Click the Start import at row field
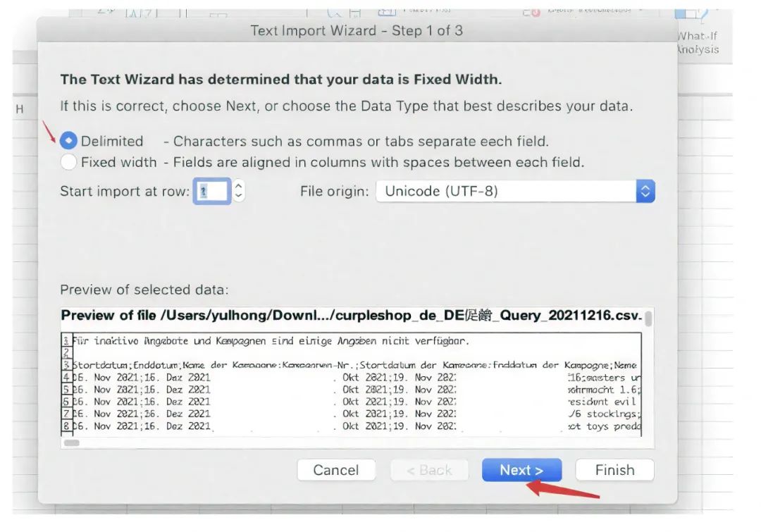The image size is (761, 532). pyautogui.click(x=211, y=191)
